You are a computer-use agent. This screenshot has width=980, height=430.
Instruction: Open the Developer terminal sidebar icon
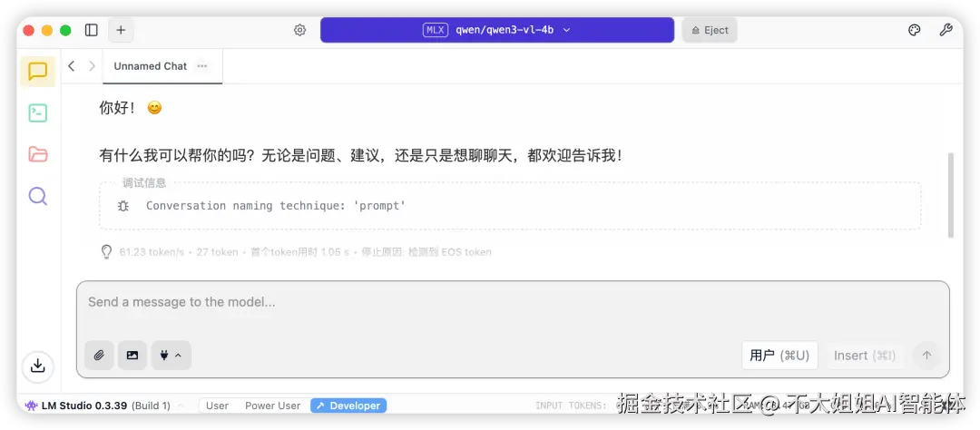pyautogui.click(x=37, y=113)
